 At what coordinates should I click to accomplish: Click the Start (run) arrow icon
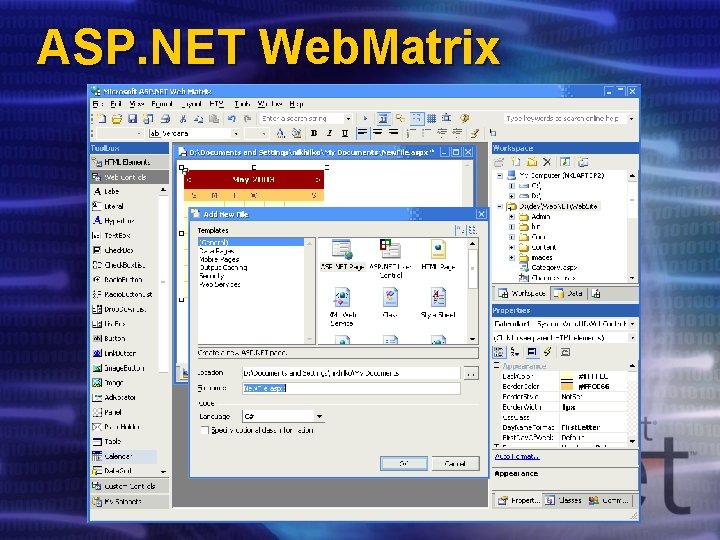365,119
